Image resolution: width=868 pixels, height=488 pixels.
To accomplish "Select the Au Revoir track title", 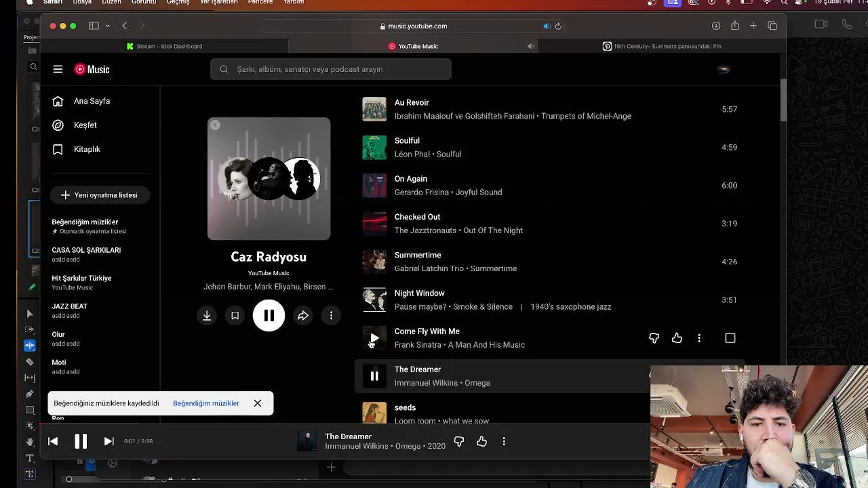I will pos(412,102).
